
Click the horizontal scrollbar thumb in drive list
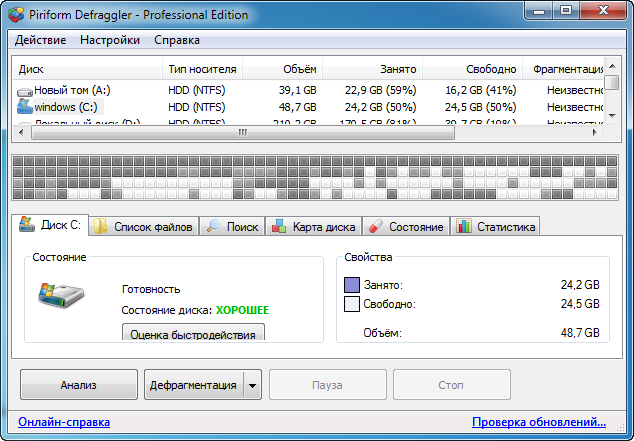click(x=243, y=133)
